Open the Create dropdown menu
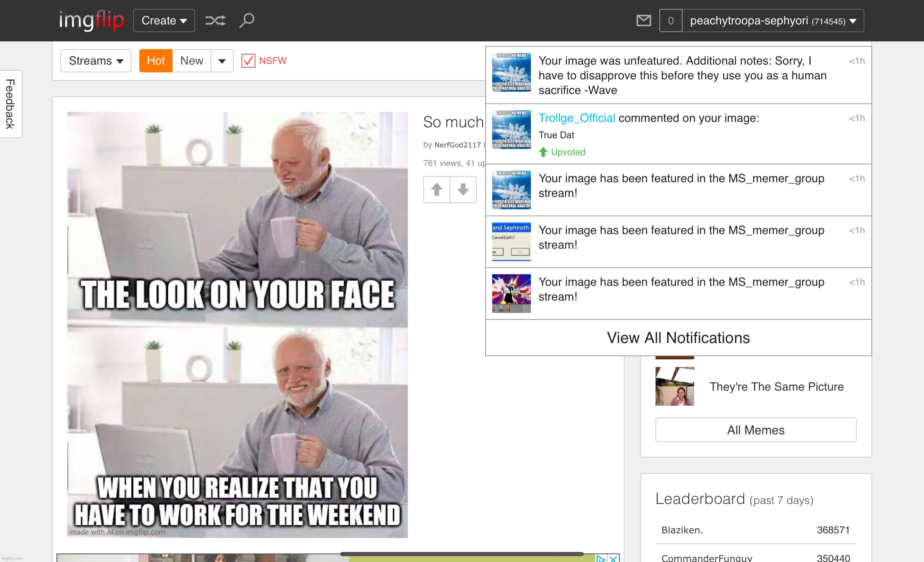The height and width of the screenshot is (562, 924). pyautogui.click(x=164, y=21)
